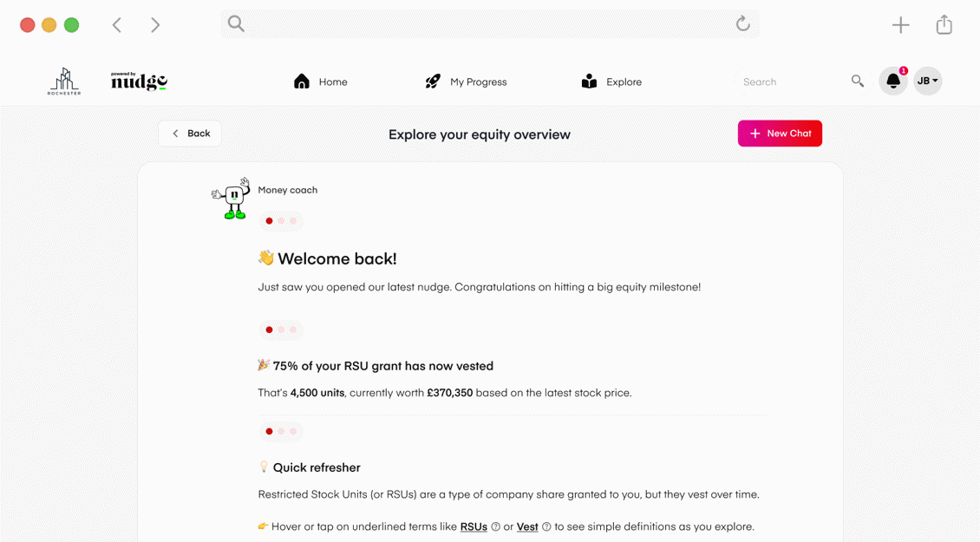Click the search magnifier icon
Viewport: 980px width, 542px height.
tap(857, 81)
